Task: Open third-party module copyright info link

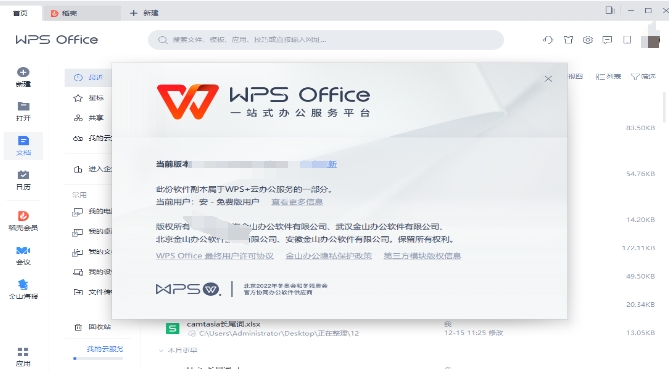Action: [422, 256]
